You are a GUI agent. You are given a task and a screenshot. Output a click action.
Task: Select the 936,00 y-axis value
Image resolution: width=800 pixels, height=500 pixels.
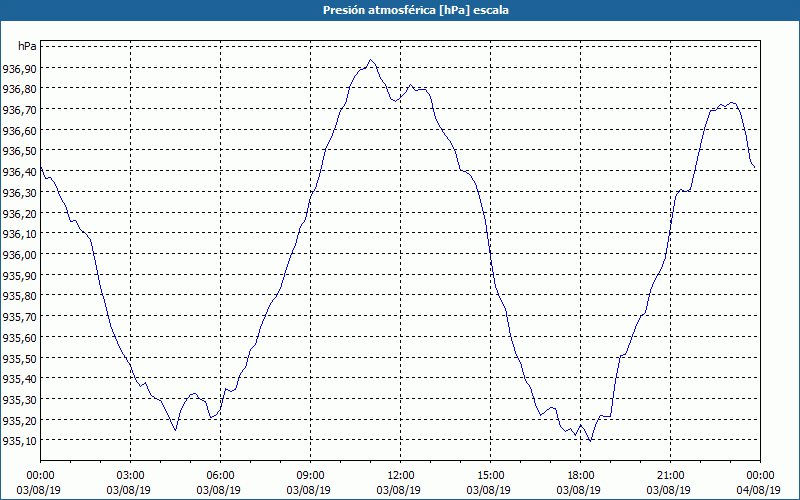[19, 255]
